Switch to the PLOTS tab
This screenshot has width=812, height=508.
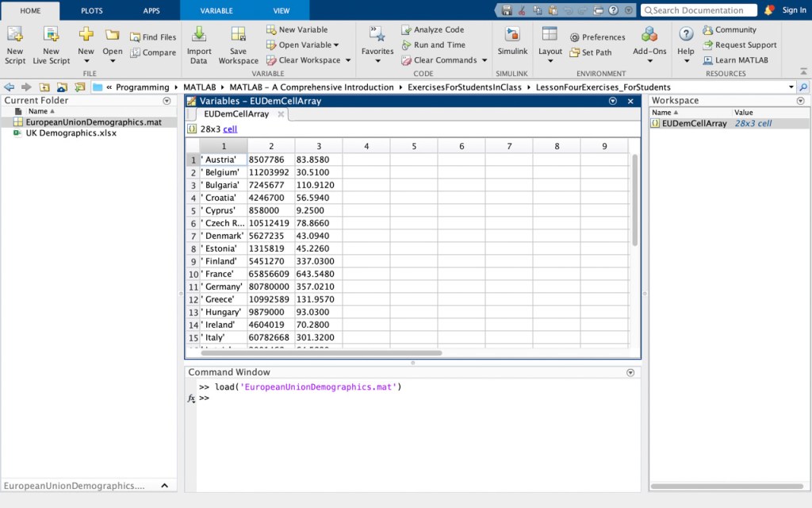(92, 10)
